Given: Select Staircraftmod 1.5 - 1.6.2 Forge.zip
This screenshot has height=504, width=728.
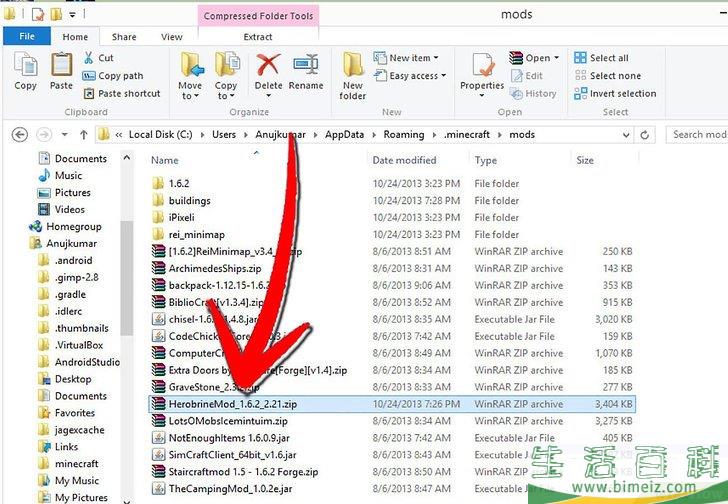Looking at the screenshot, I should tap(235, 472).
